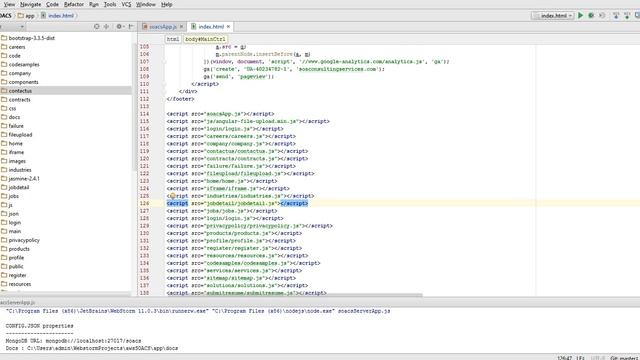
Task: Open the Refactor menu
Action: click(x=74, y=4)
